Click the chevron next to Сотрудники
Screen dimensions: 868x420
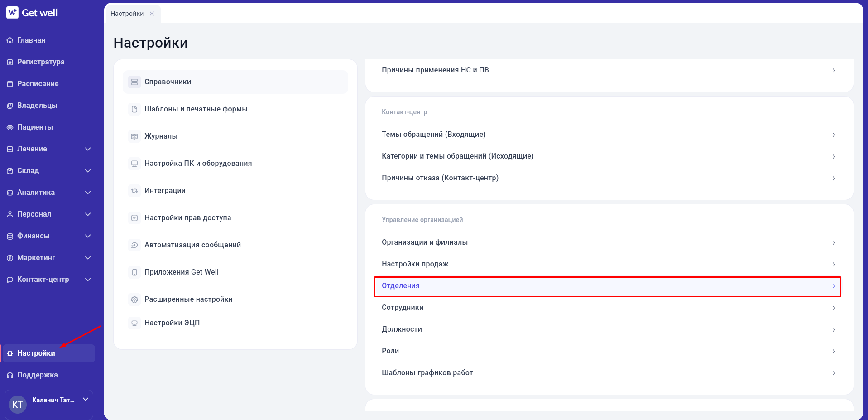click(x=834, y=308)
